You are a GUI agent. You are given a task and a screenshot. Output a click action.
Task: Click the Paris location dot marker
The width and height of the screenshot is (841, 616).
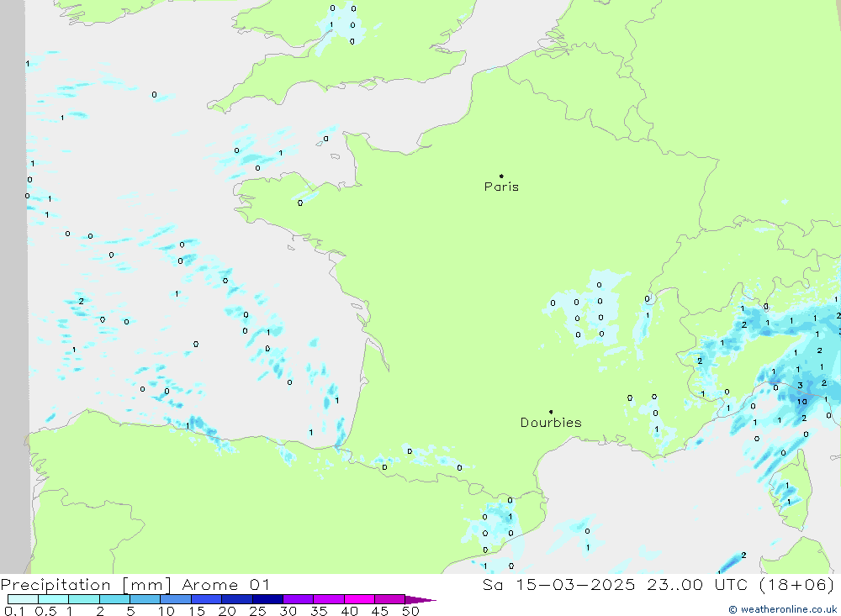coord(501,176)
